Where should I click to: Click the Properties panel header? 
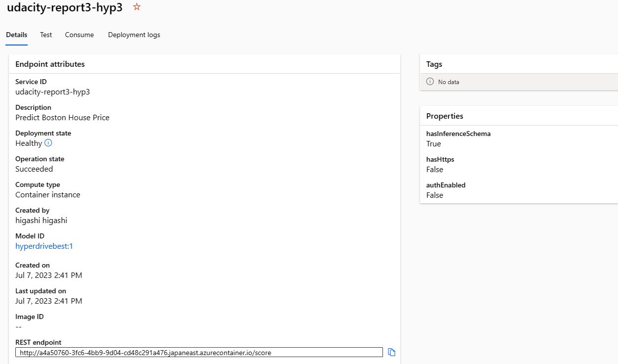pos(444,116)
